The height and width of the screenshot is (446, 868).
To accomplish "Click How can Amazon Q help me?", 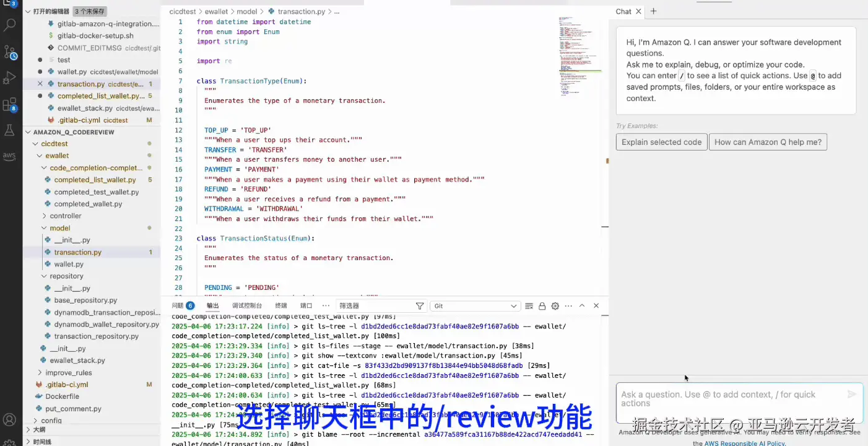I will point(768,142).
